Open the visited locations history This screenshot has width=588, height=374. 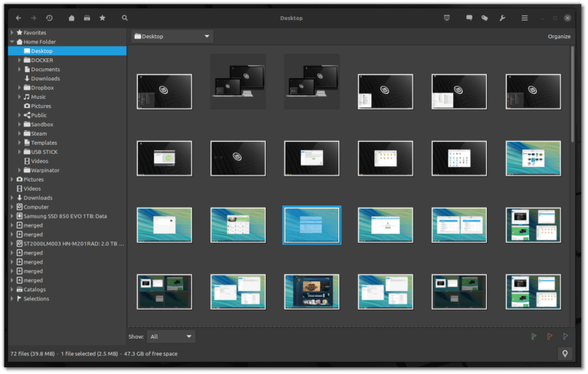[x=50, y=18]
